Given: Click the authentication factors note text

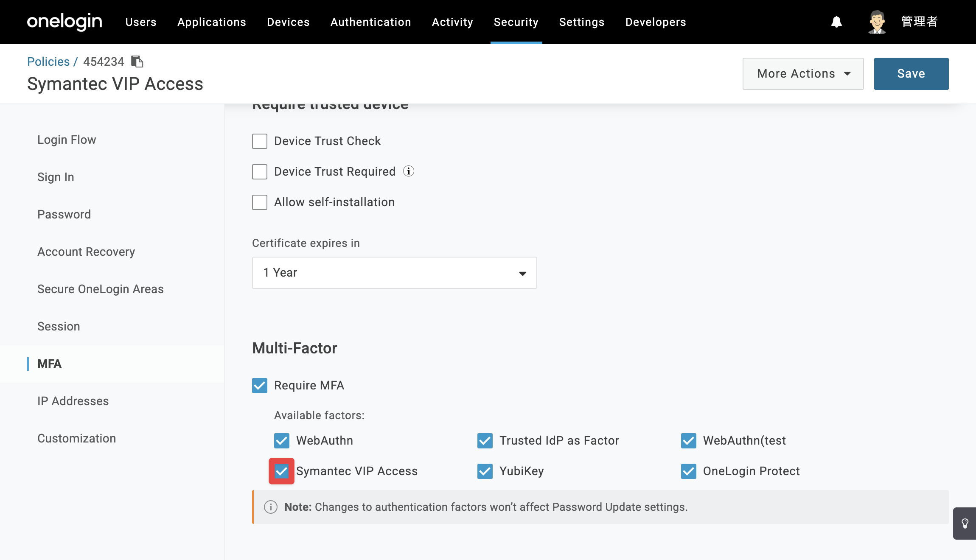Looking at the screenshot, I should click(x=486, y=507).
